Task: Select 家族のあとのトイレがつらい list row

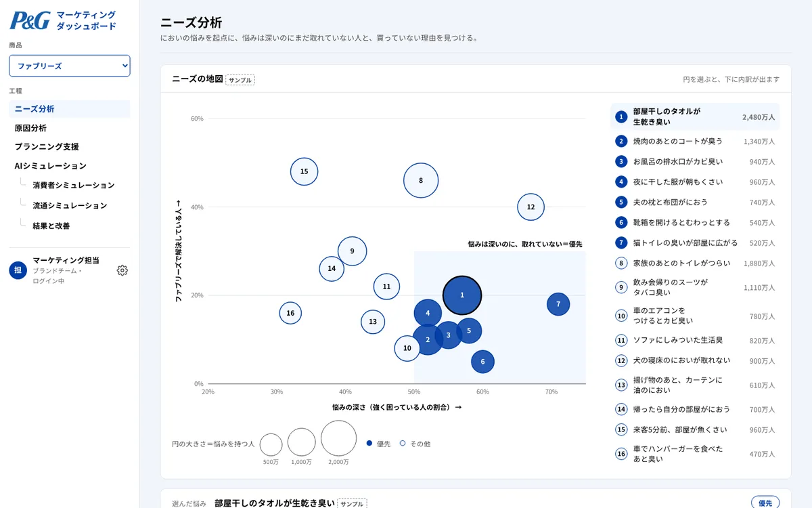Action: pos(695,263)
